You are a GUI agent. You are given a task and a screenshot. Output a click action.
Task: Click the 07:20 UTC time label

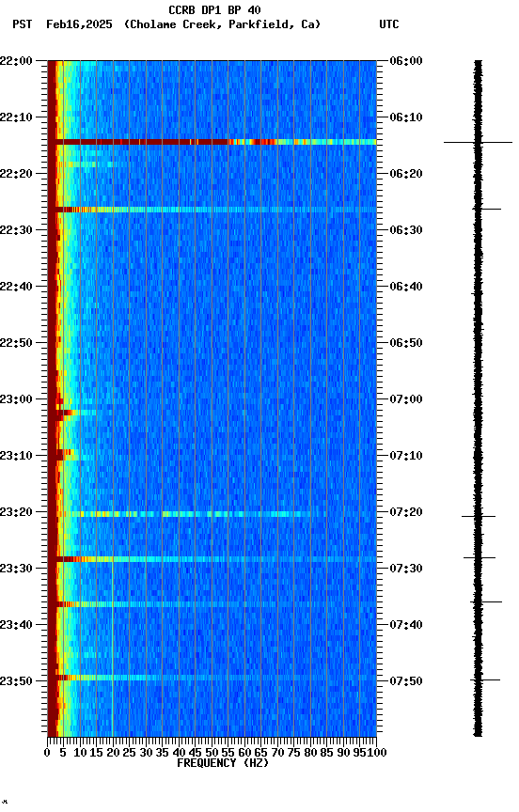coord(406,512)
